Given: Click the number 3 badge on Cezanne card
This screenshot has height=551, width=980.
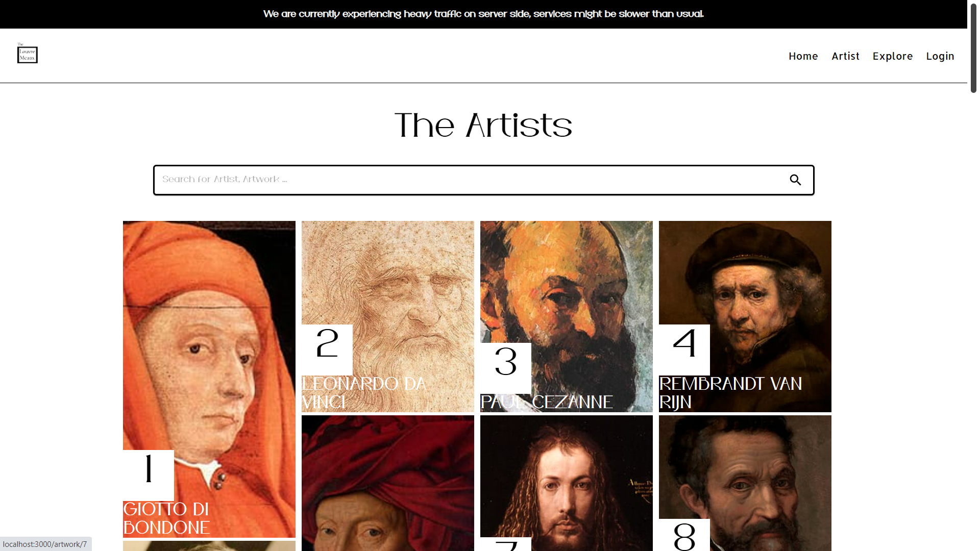Looking at the screenshot, I should tap(506, 368).
